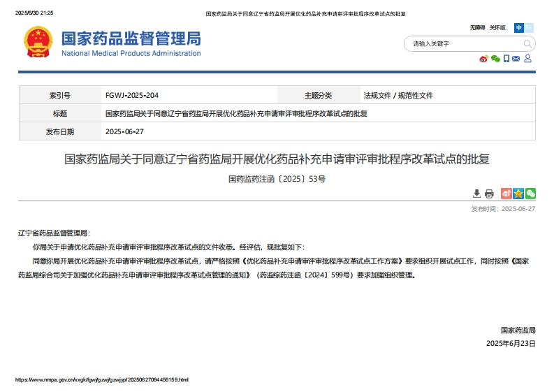Share article via green WeChat button

[x=530, y=194]
